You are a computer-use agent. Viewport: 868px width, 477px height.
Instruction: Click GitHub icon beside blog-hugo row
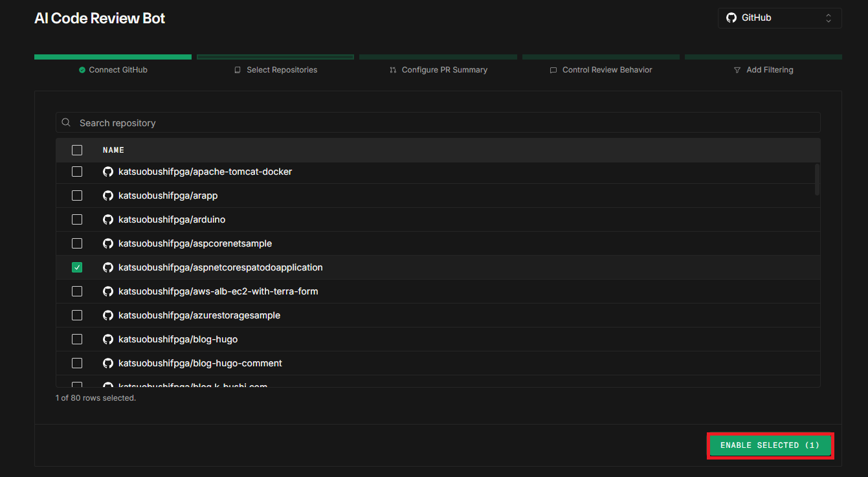pos(108,339)
